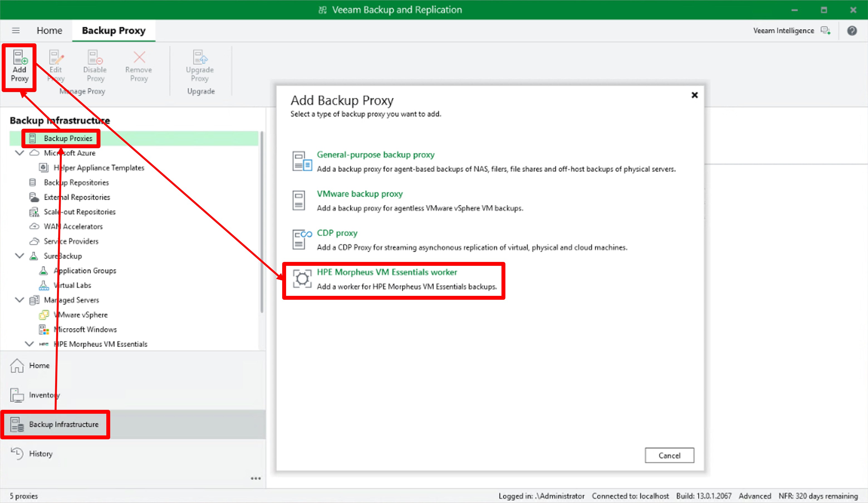Click the HPE logo tree icon
868x503 pixels.
tap(44, 344)
